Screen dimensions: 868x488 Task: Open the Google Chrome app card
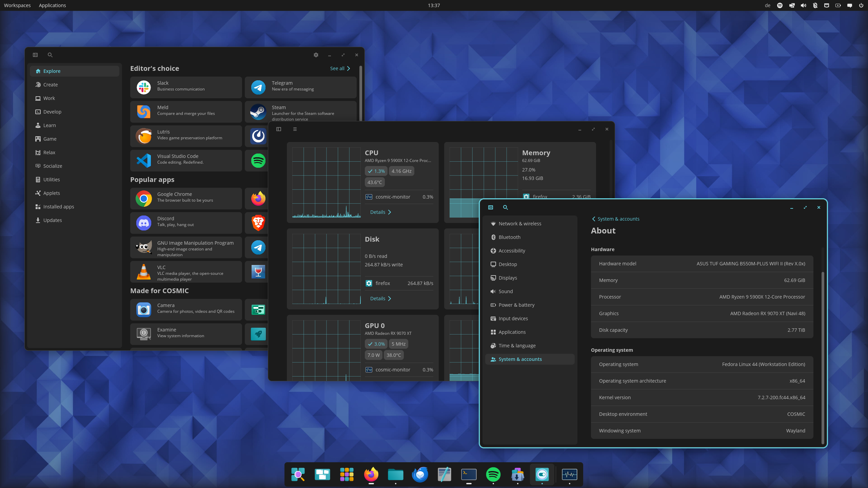click(186, 199)
